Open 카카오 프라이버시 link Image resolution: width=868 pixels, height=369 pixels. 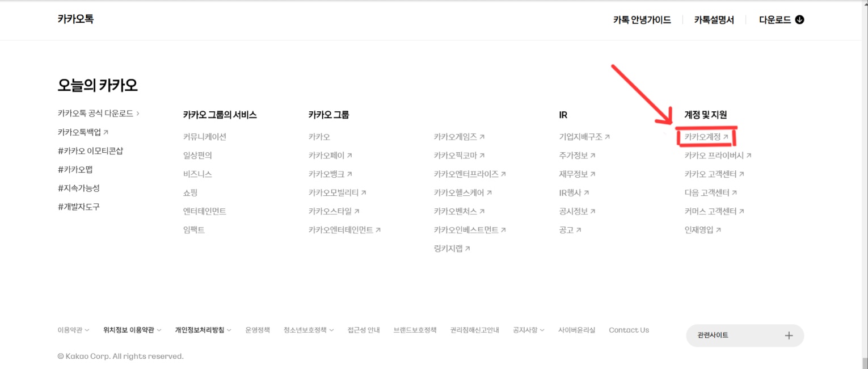pos(718,156)
